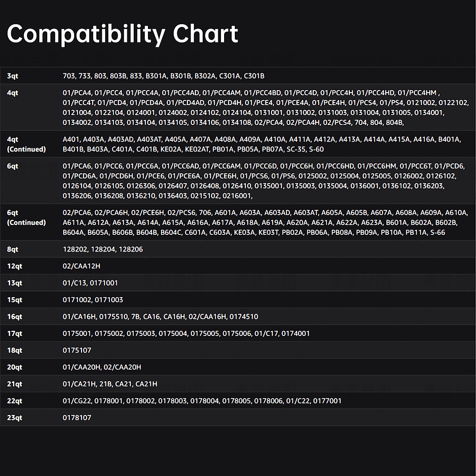Click model number 0178107
The height and width of the screenshot is (476, 476).
(x=77, y=418)
